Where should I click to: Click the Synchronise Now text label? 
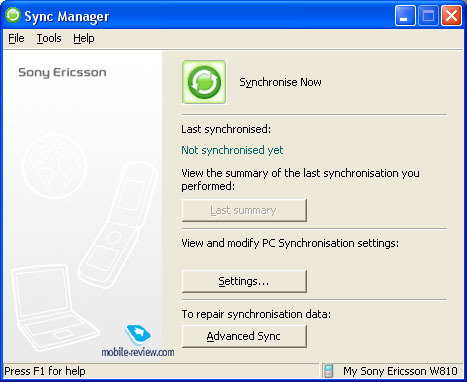click(280, 82)
